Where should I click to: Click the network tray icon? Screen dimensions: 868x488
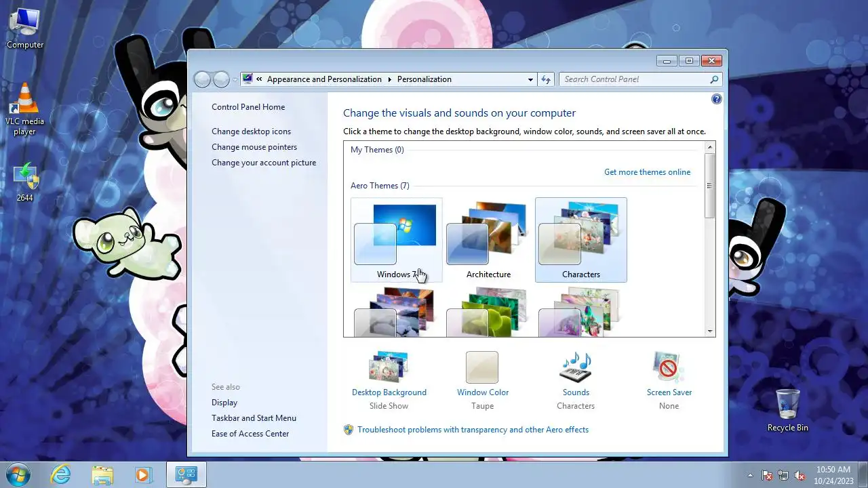coord(783,475)
